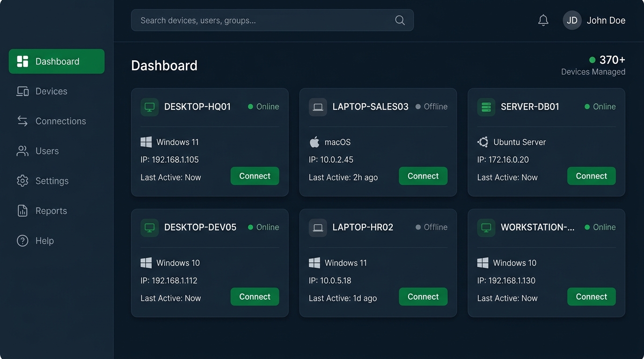This screenshot has height=359, width=644.
Task: Navigate to Users page
Action: (x=57, y=151)
